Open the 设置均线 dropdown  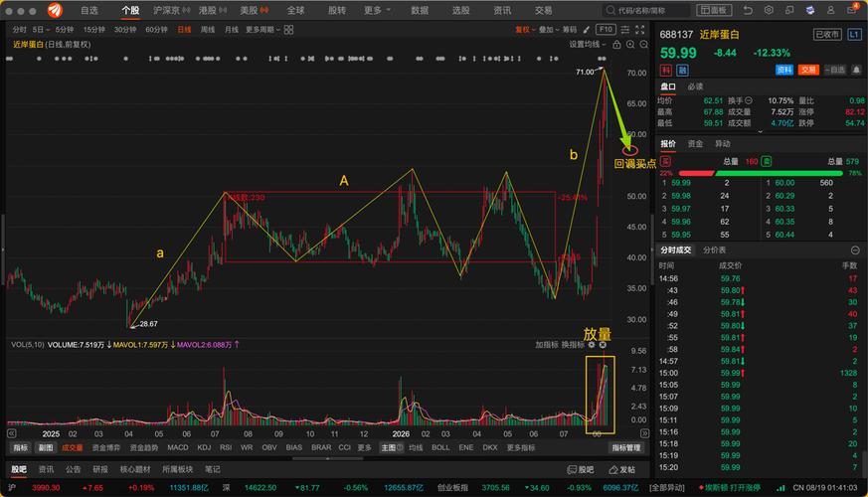[588, 45]
